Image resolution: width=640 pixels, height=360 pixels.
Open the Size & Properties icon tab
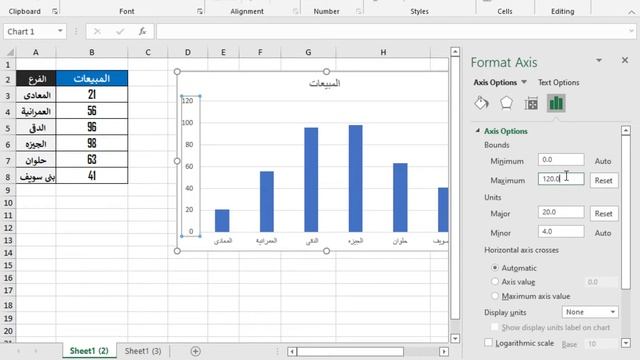pos(531,104)
